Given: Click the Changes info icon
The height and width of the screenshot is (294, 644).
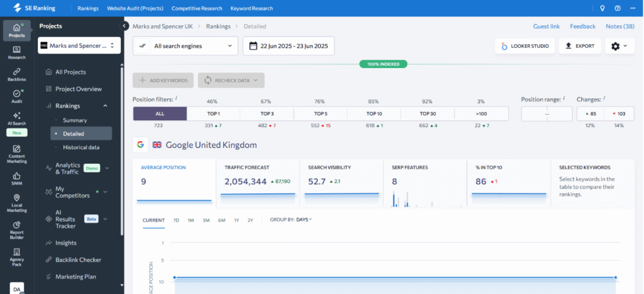Looking at the screenshot, I should click(604, 98).
